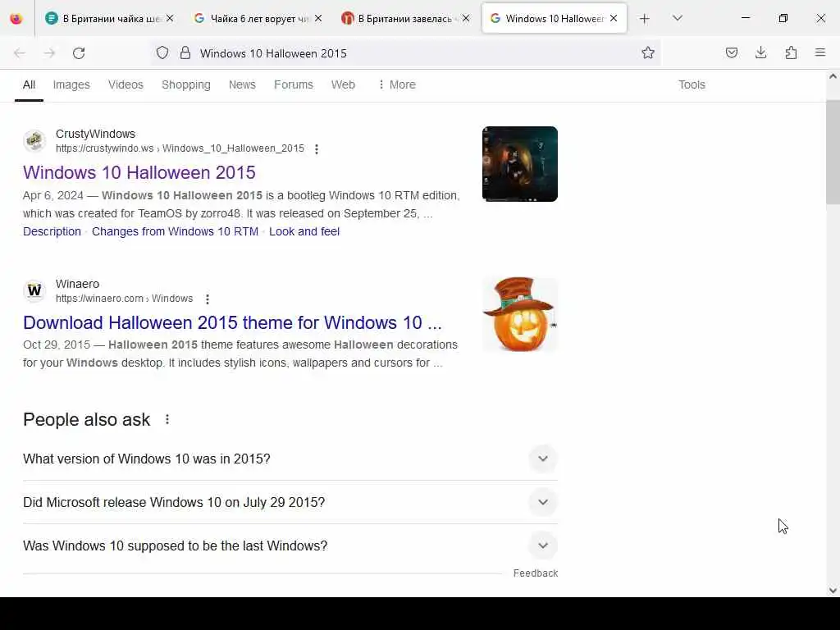Viewport: 840px width, 630px height.
Task: Click crustywindo.ws URL breadcrumb text
Action: (x=180, y=148)
